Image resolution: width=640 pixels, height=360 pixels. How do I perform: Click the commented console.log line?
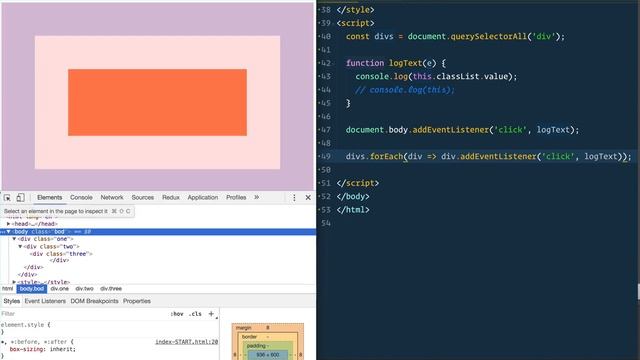404,90
